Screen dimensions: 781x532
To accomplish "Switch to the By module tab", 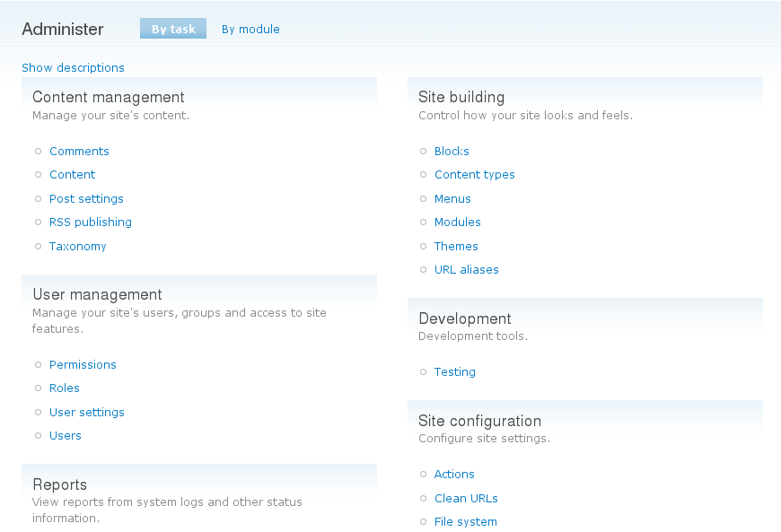I will click(x=250, y=29).
